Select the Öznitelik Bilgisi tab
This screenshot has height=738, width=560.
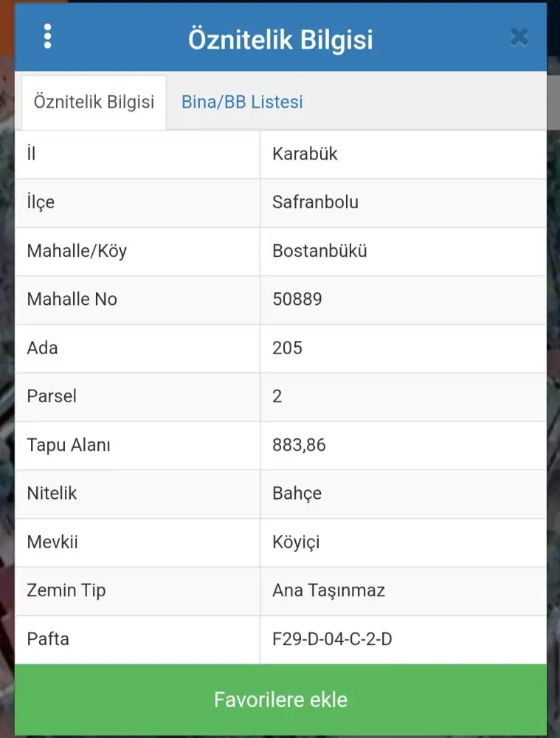[x=94, y=102]
